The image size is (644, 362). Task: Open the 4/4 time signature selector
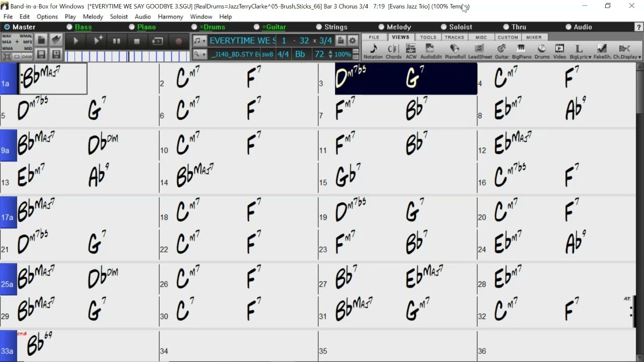tap(283, 54)
